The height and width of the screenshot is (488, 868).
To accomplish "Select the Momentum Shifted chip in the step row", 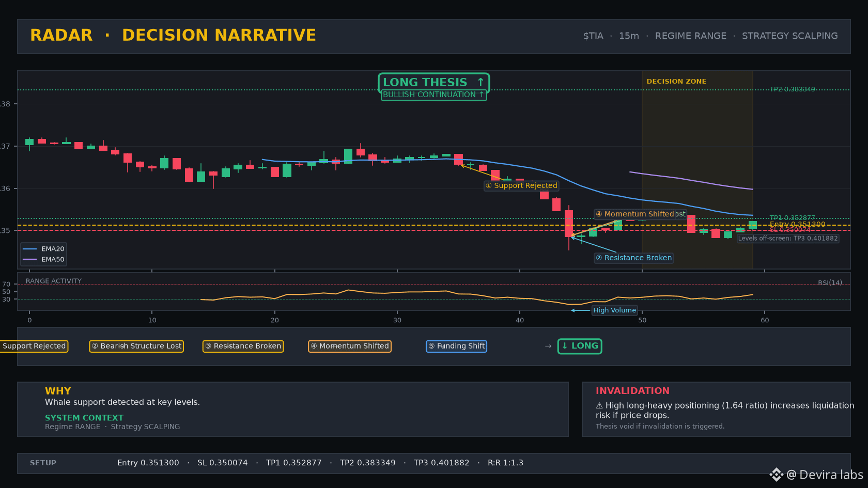I will coord(350,346).
